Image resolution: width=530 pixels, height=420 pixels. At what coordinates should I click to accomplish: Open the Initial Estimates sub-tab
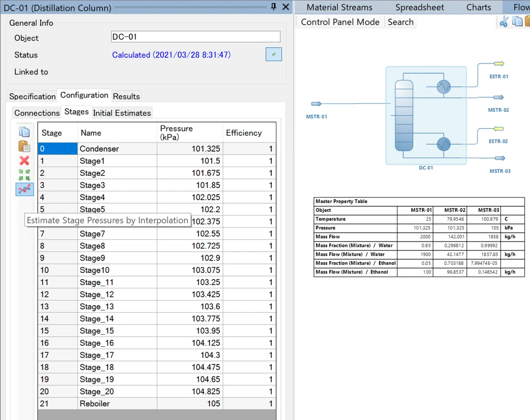pos(122,113)
